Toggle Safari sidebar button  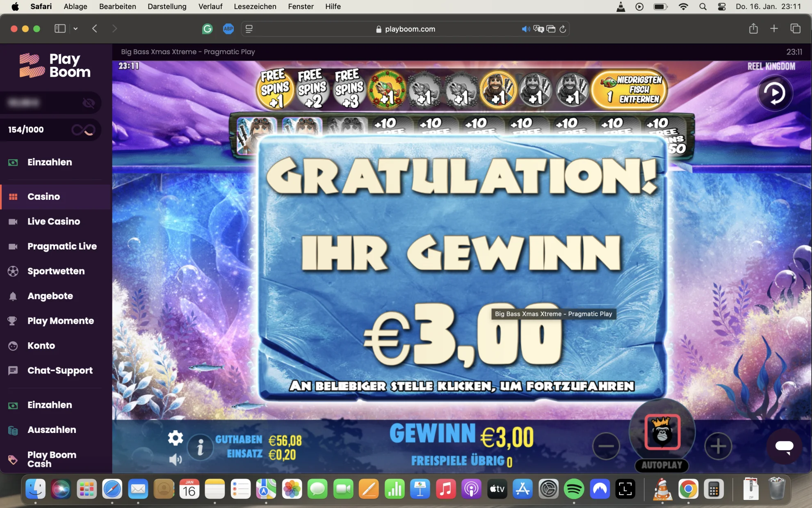[x=60, y=29]
